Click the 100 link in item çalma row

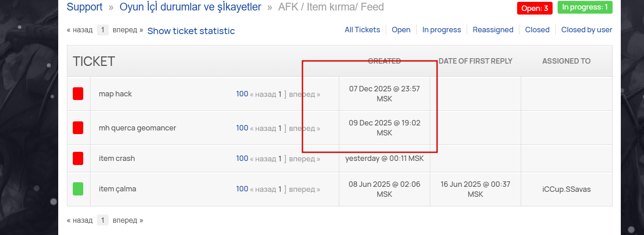pyautogui.click(x=242, y=189)
